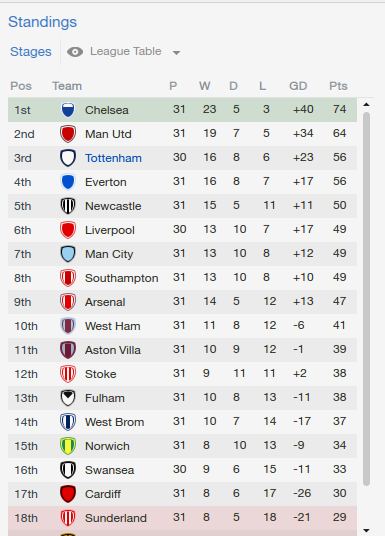This screenshot has height=536, width=385.
Task: Click the Cardiff red badge icon
Action: [x=68, y=494]
